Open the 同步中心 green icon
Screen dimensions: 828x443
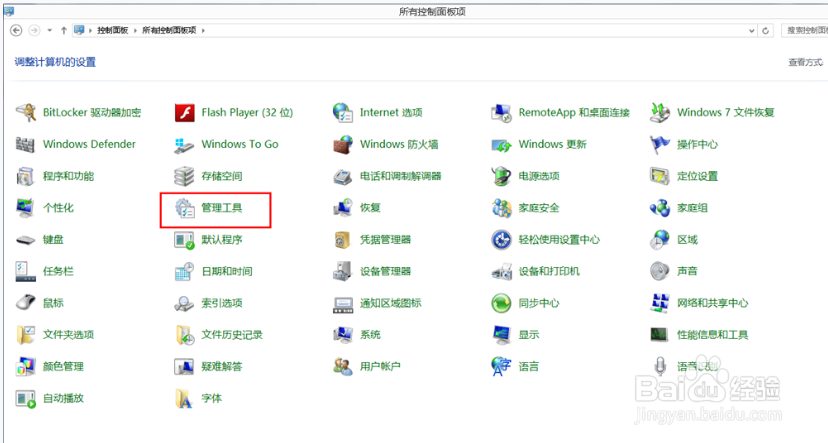pos(501,303)
